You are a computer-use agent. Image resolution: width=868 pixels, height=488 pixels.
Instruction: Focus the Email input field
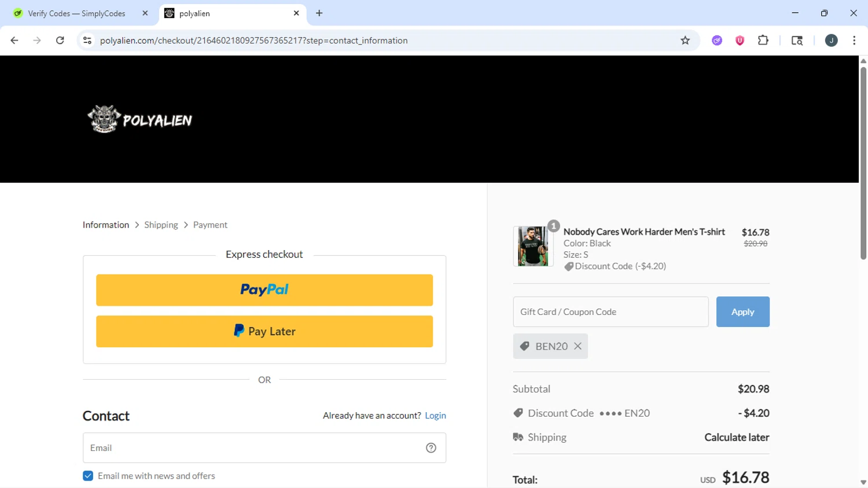[x=264, y=447]
